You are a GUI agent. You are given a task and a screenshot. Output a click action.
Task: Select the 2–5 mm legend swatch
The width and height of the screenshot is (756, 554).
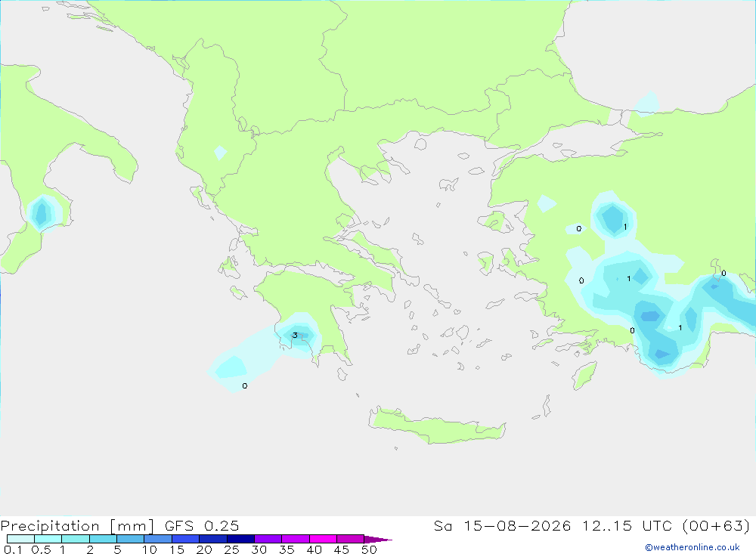pyautogui.click(x=103, y=539)
